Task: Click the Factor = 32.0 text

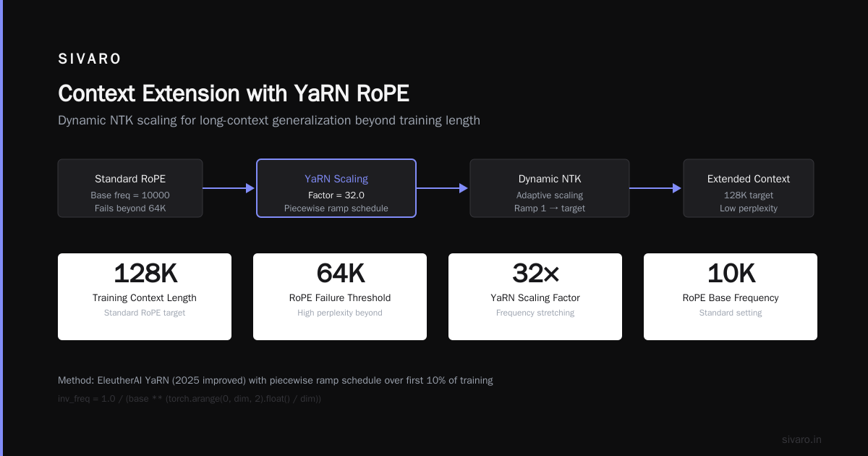Action: pyautogui.click(x=336, y=195)
